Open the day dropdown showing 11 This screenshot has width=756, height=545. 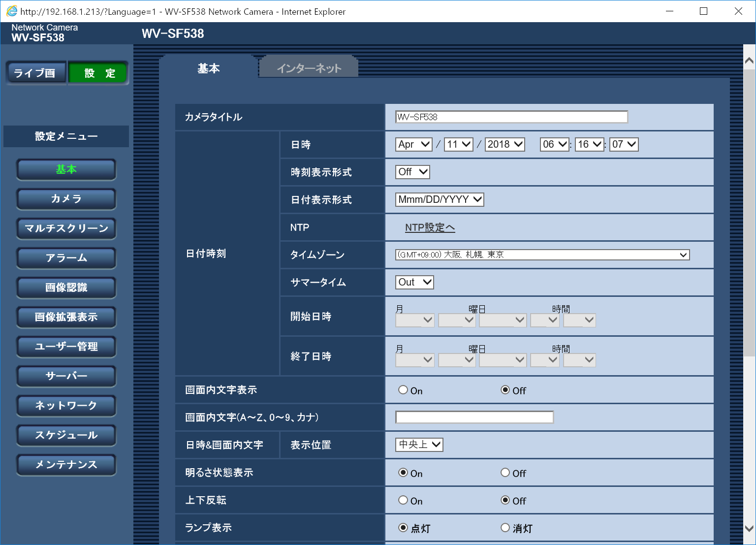[459, 144]
